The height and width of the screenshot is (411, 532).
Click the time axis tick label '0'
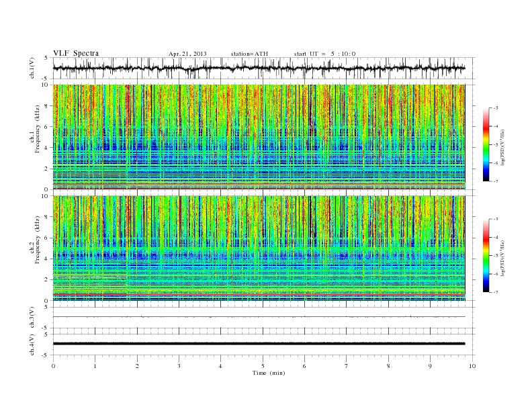[53, 366]
